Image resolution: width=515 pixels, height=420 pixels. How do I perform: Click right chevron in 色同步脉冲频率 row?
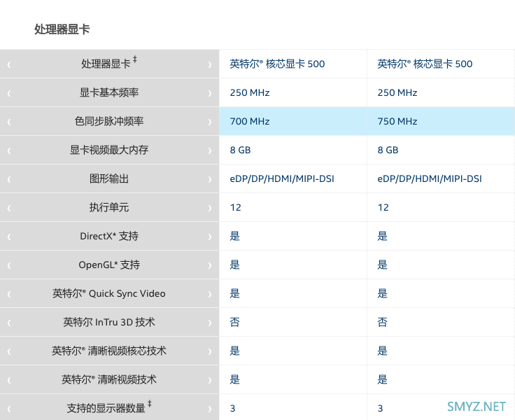[210, 122]
